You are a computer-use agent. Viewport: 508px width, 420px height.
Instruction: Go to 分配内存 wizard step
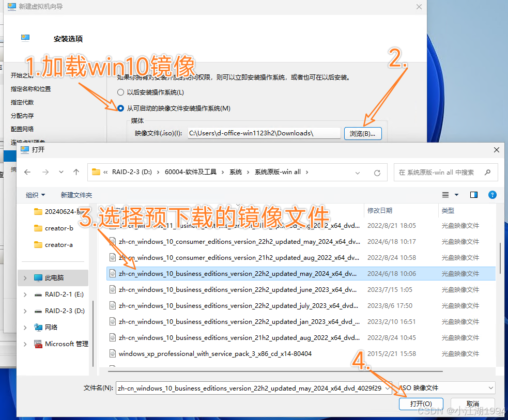click(x=22, y=116)
